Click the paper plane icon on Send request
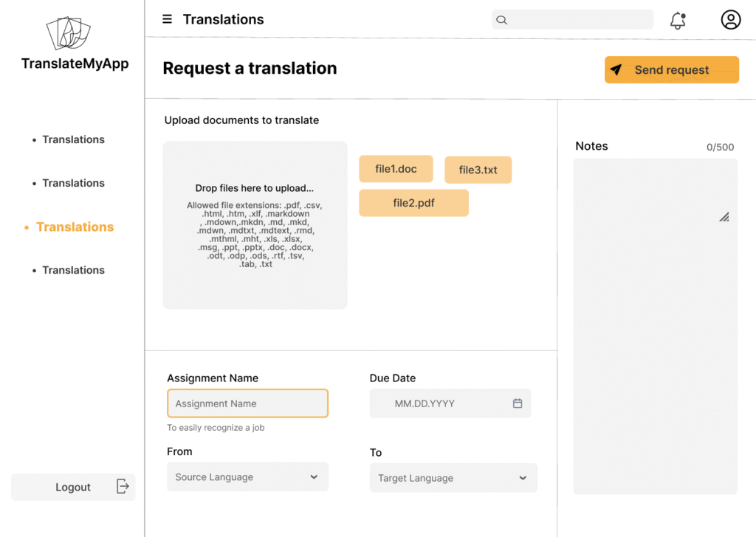 616,69
